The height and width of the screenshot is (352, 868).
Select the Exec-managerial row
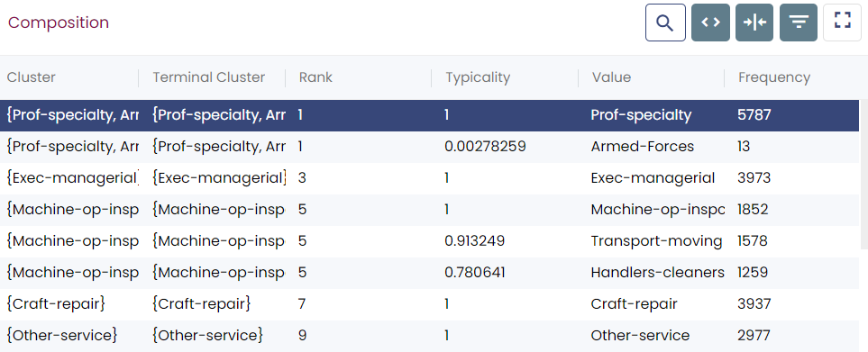point(430,178)
